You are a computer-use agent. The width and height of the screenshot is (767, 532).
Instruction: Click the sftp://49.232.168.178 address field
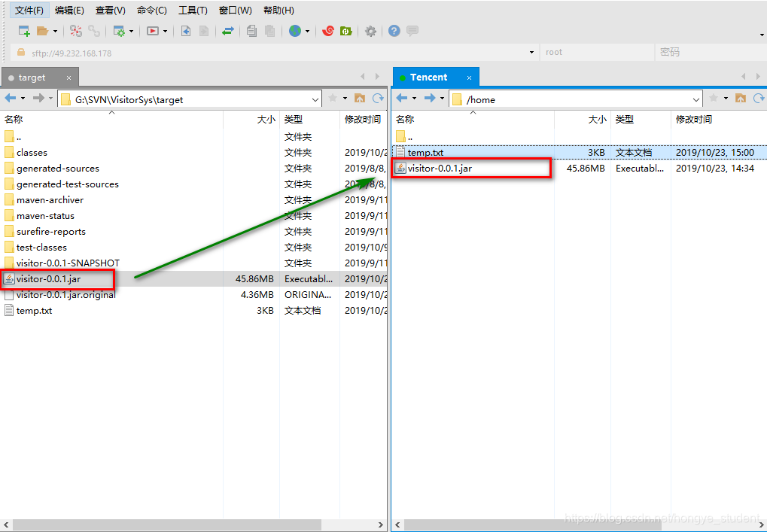click(x=274, y=53)
